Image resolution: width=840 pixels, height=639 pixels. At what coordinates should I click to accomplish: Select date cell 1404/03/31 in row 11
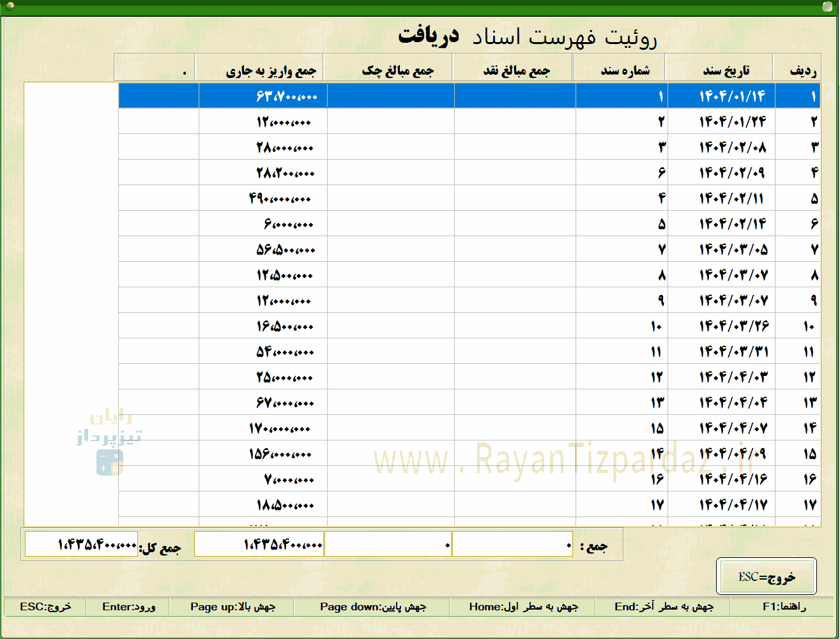pyautogui.click(x=721, y=351)
